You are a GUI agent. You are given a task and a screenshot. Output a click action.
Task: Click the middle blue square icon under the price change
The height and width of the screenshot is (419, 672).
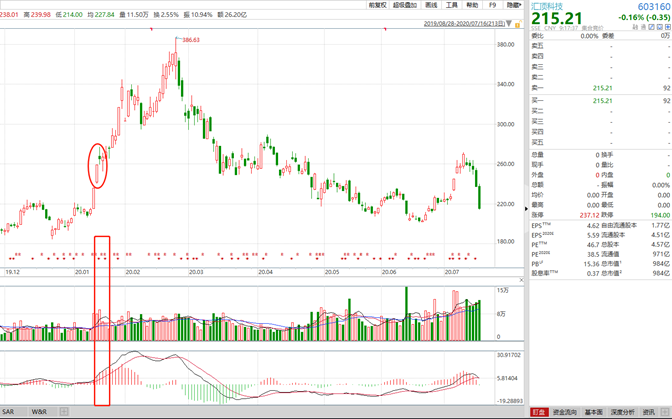coord(660,27)
